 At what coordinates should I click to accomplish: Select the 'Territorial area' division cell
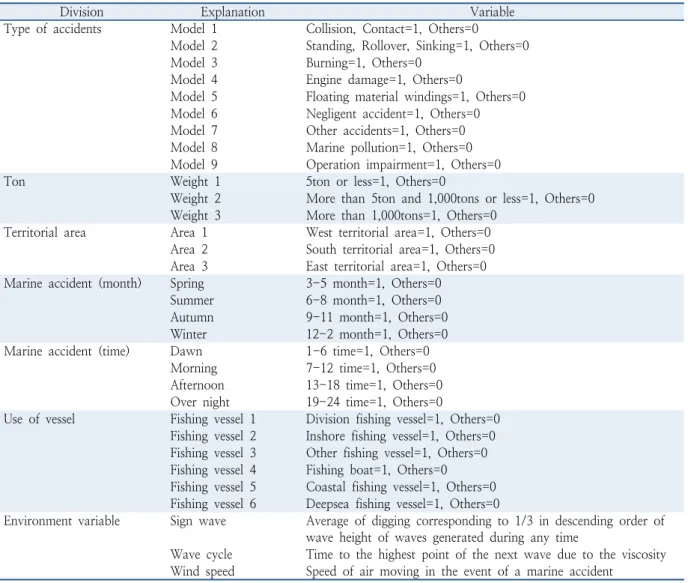tap(45, 232)
